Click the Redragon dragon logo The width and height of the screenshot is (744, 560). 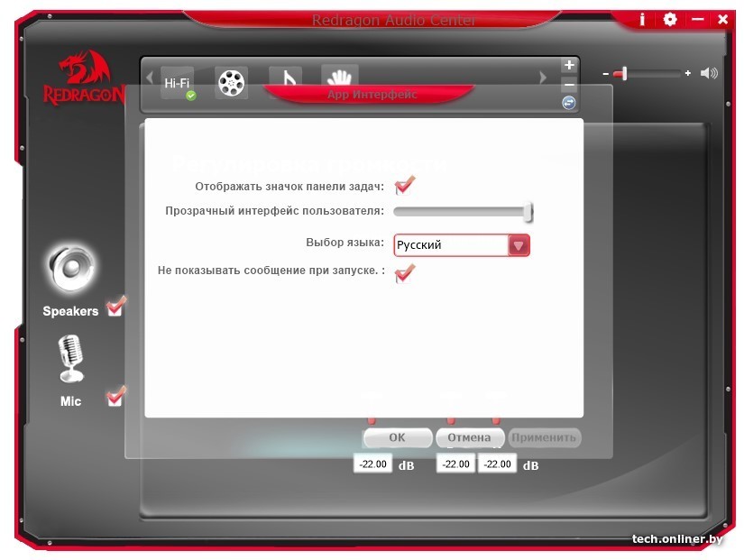point(85,78)
